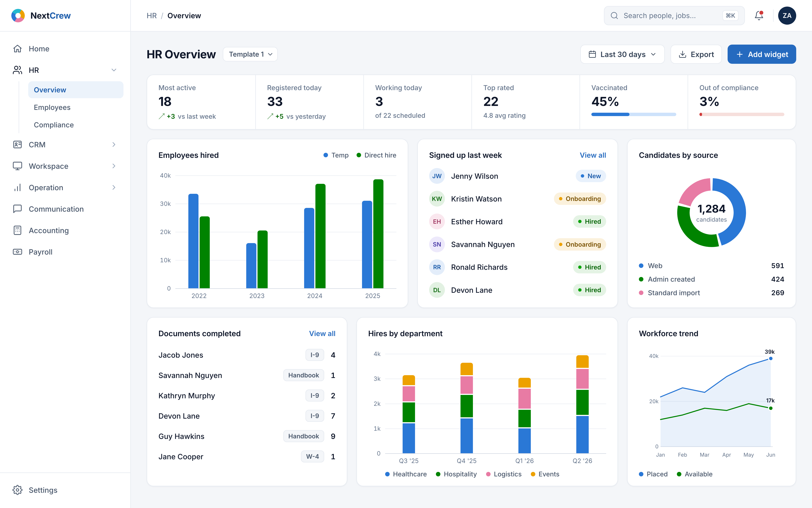The width and height of the screenshot is (812, 508).
Task: Click View all in Signed up last week
Action: [x=593, y=155]
